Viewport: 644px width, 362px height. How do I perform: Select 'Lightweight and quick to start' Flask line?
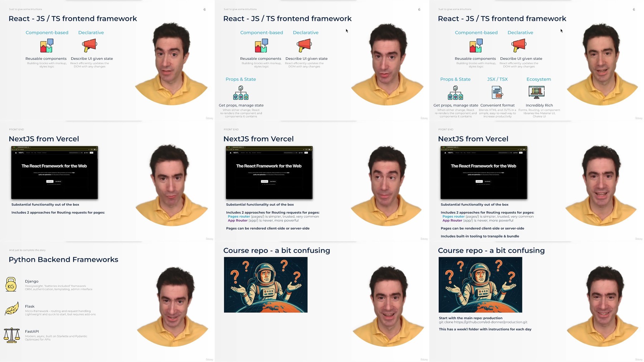point(60,314)
